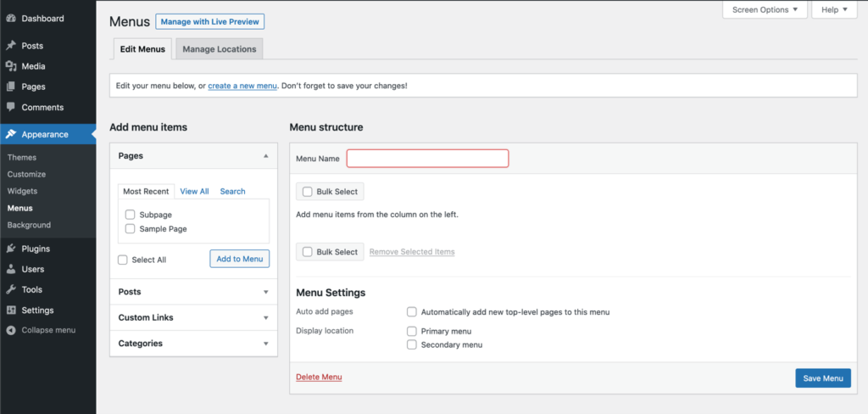Click into the Menu Name text field
This screenshot has width=868, height=414.
pyautogui.click(x=427, y=159)
